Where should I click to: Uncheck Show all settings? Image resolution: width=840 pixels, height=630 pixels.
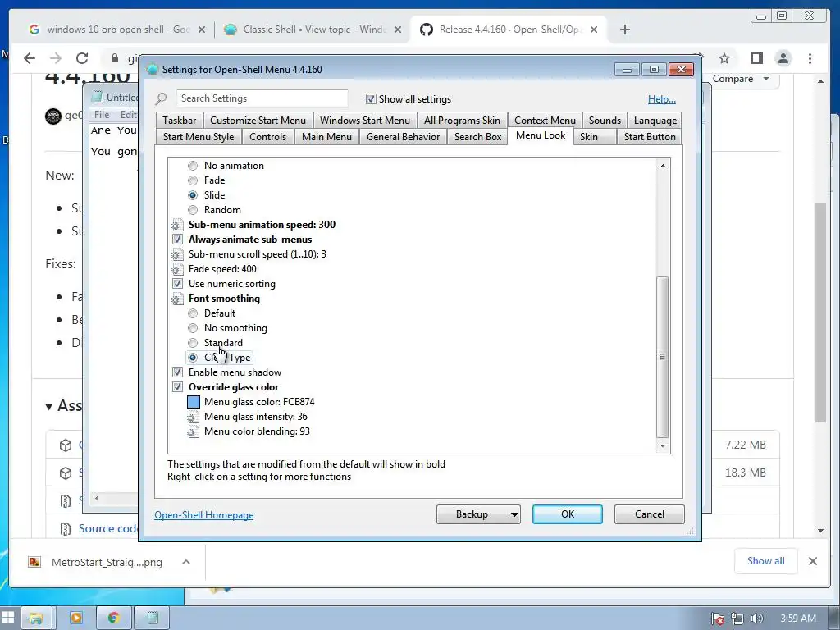pyautogui.click(x=371, y=99)
